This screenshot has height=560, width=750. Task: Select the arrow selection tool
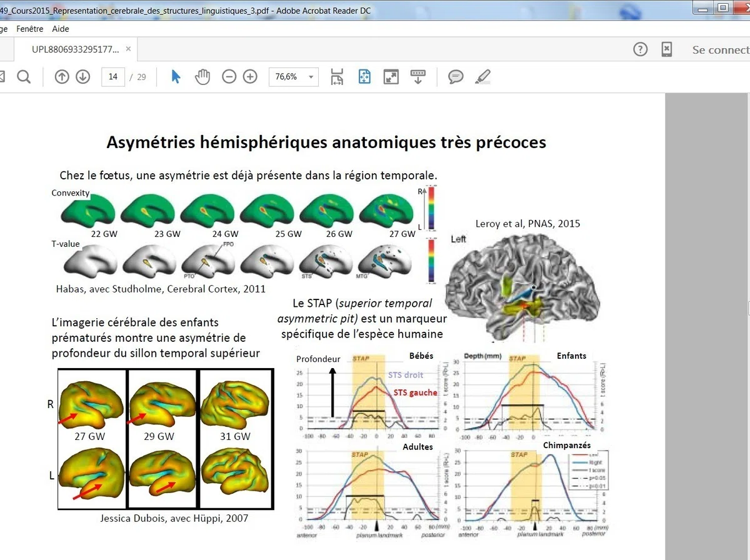click(x=176, y=77)
